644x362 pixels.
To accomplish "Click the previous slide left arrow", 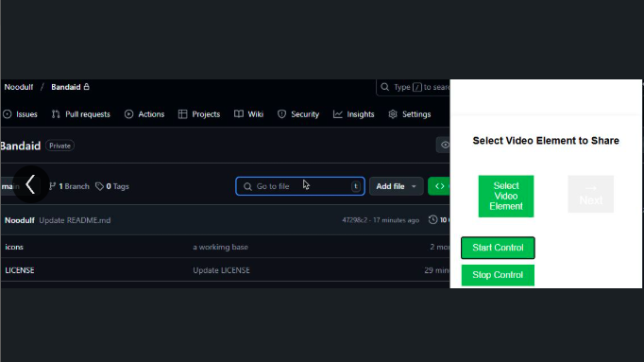I will click(31, 184).
